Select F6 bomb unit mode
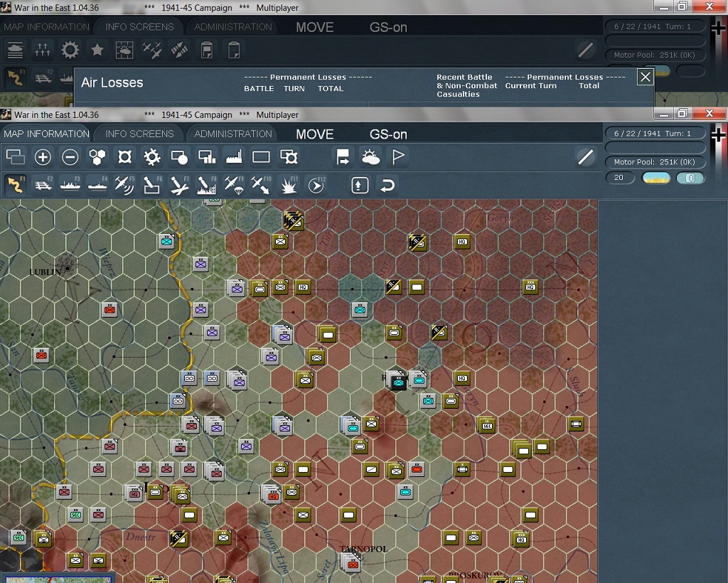 [152, 185]
